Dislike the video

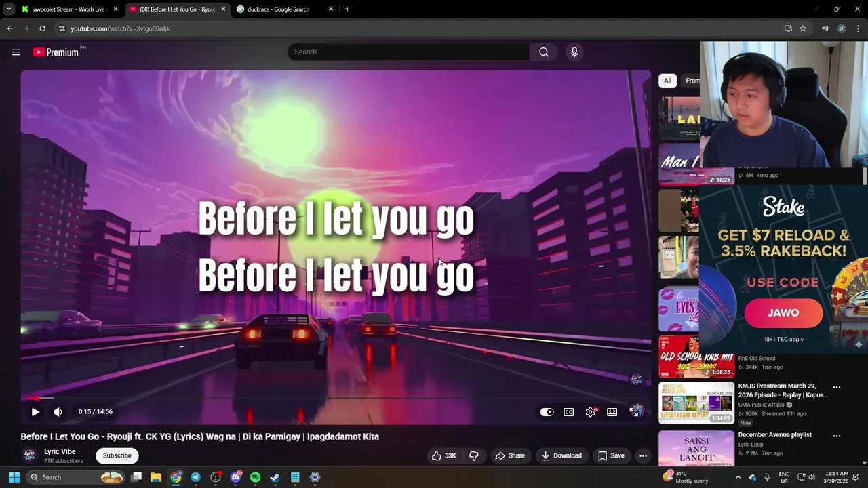(474, 455)
